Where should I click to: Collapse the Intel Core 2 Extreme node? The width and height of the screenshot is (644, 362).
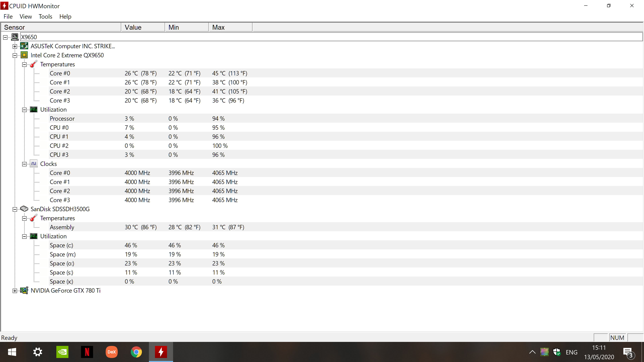(x=15, y=55)
